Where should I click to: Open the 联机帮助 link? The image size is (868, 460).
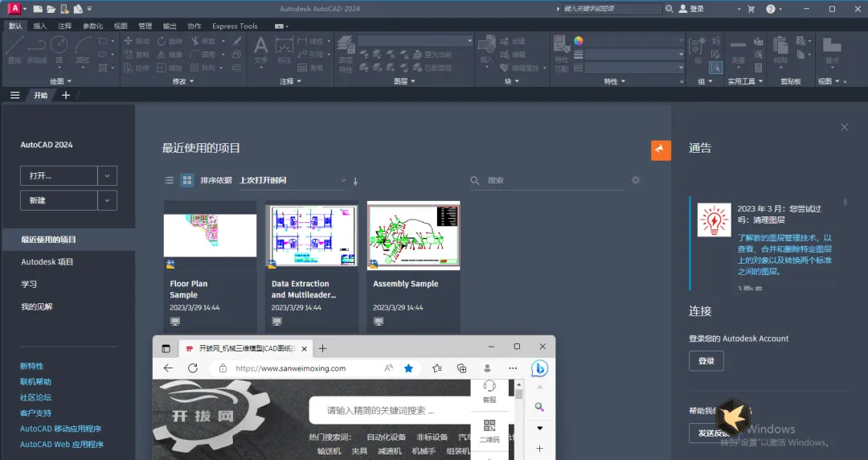click(x=35, y=381)
